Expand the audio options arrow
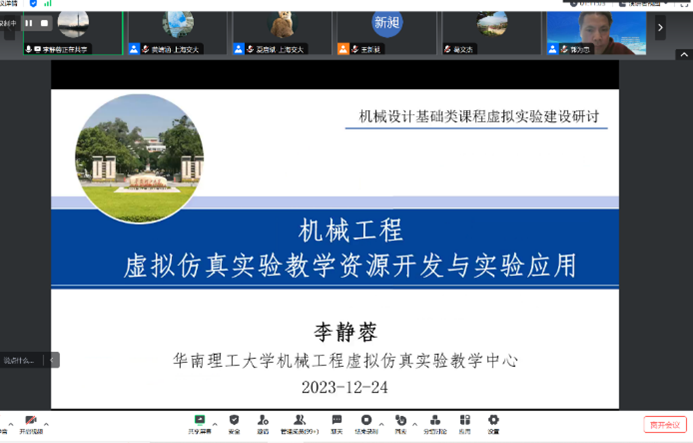Viewport: 693px width, 443px height. coord(11,421)
